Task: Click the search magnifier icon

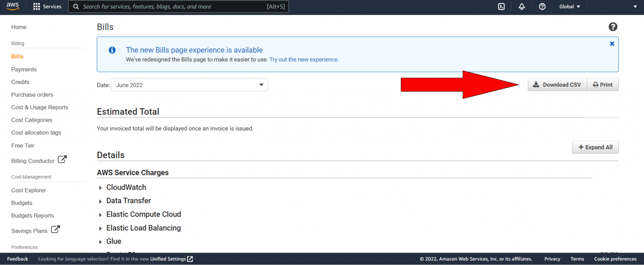Action: tap(75, 6)
